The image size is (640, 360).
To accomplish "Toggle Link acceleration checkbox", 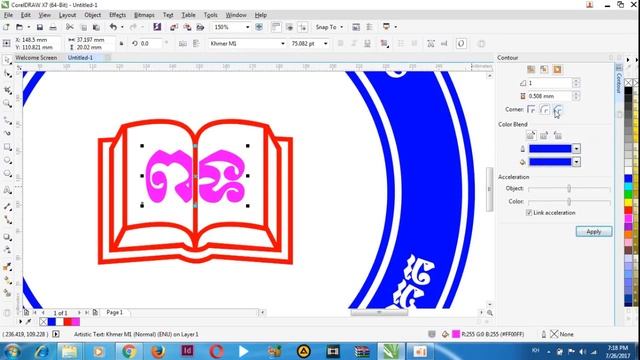I will point(529,213).
